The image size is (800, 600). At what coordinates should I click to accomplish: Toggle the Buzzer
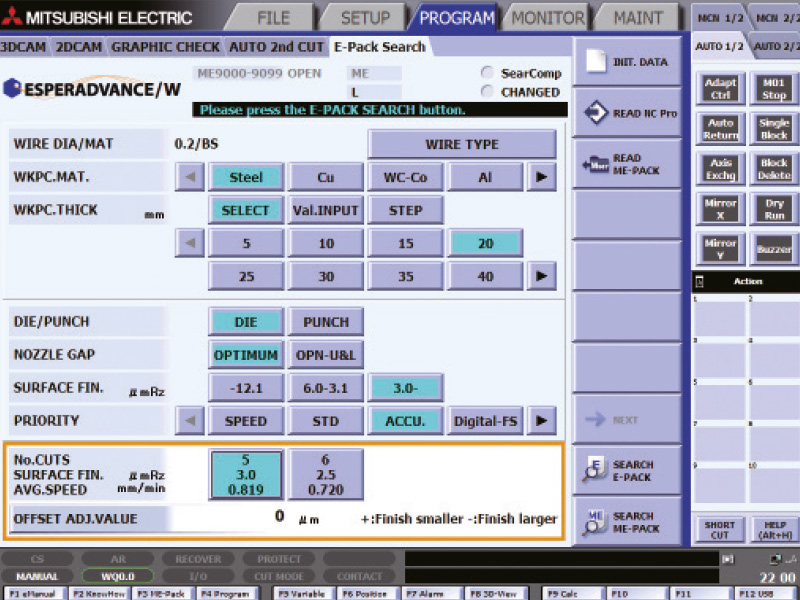[x=774, y=249]
